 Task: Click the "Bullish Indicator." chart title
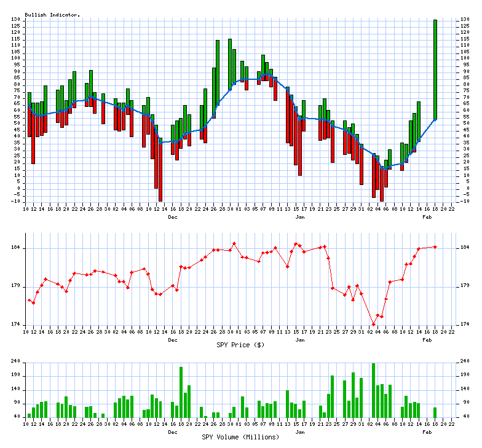(x=52, y=15)
